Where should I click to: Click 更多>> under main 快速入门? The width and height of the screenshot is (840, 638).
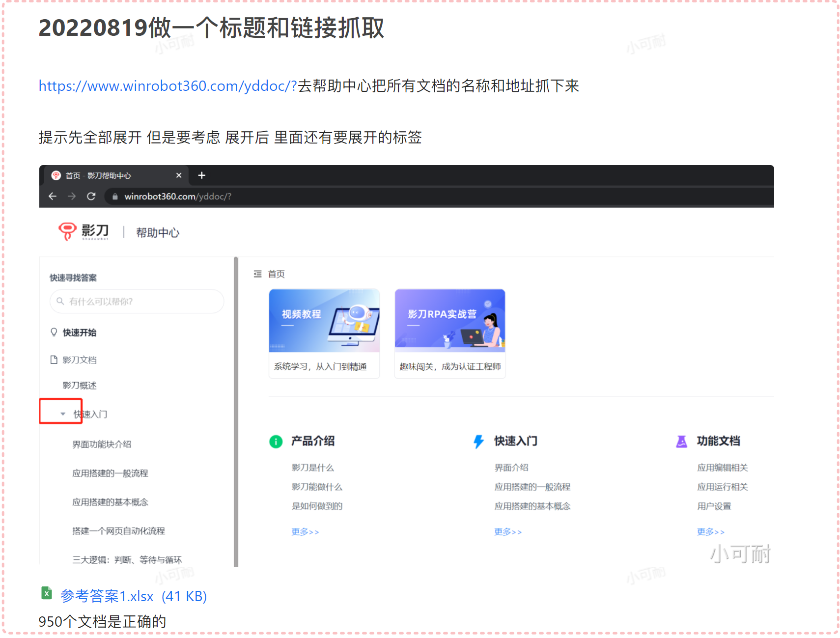coord(508,532)
